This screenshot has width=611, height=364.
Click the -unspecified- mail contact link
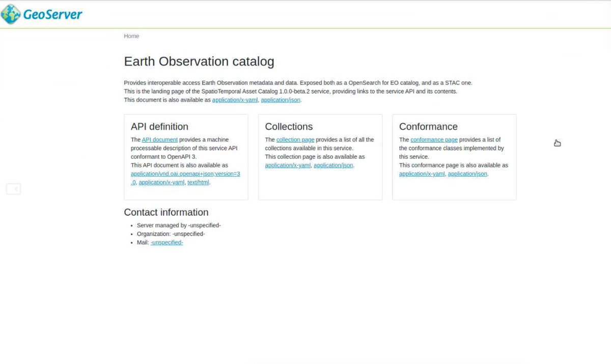pyautogui.click(x=166, y=242)
